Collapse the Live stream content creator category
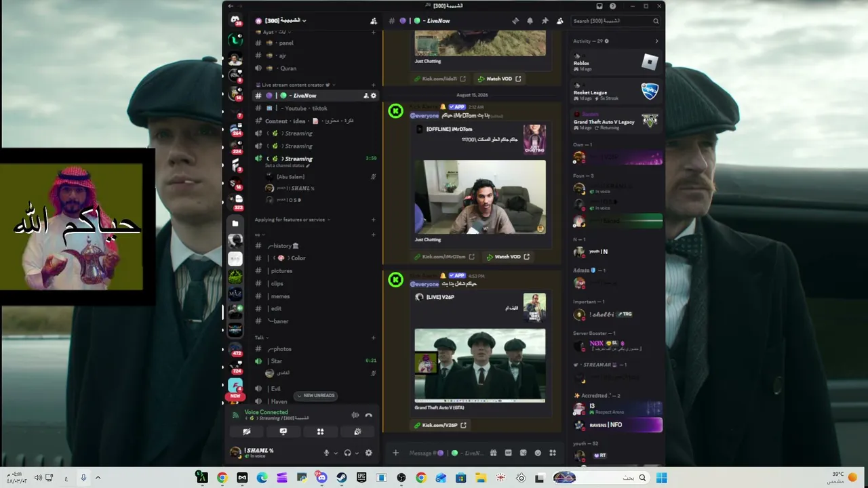This screenshot has height=488, width=868. [295, 85]
